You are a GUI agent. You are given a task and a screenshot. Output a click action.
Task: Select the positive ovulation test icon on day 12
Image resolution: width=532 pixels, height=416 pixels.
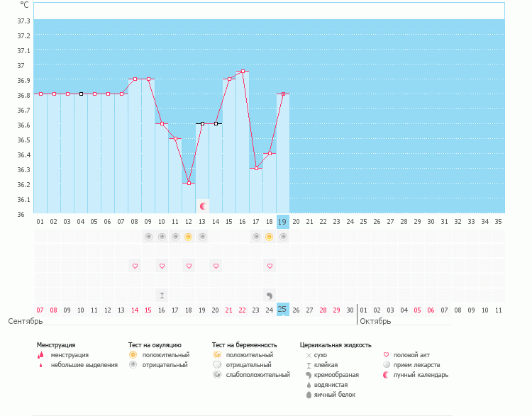point(189,237)
